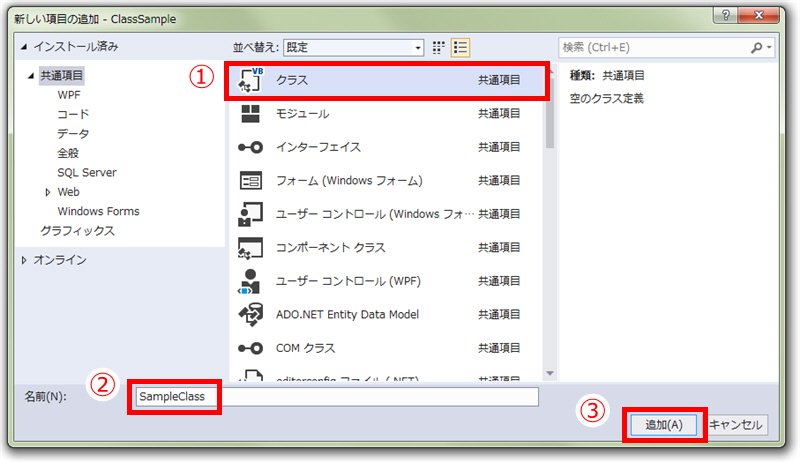The width and height of the screenshot is (800, 462).
Task: Select the ADO.NET Entity Data Model icon
Action: (251, 315)
